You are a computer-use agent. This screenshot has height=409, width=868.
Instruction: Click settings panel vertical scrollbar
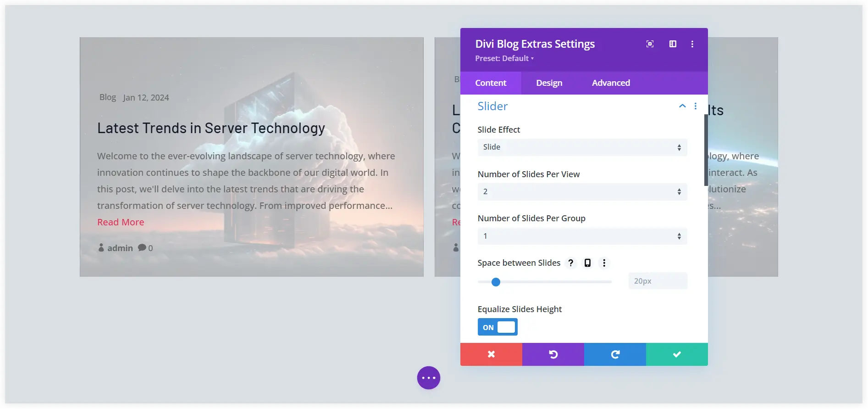(706, 150)
